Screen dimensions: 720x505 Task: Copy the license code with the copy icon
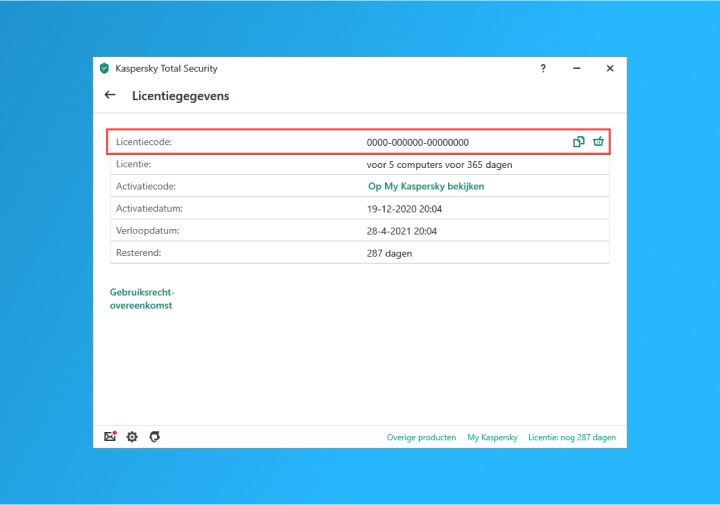(x=578, y=142)
